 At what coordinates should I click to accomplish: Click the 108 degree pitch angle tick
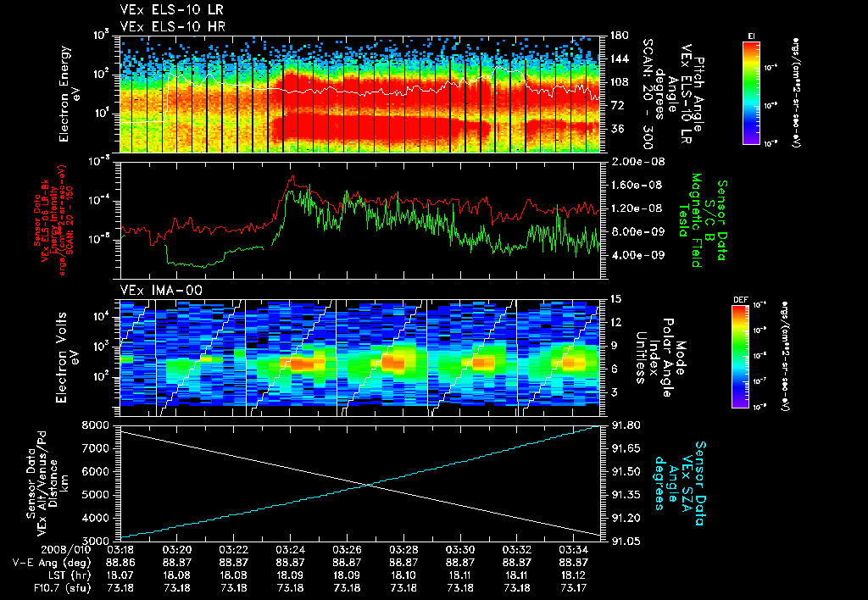(x=620, y=82)
